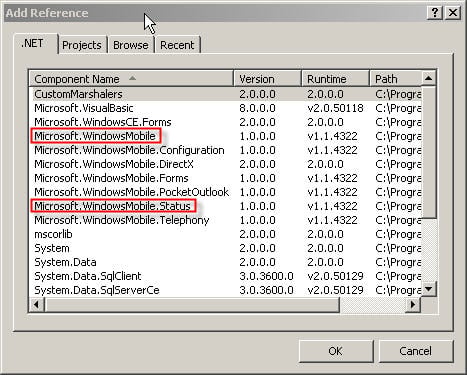Select Microsoft.WindowsMobile.Telephony row

click(x=226, y=220)
